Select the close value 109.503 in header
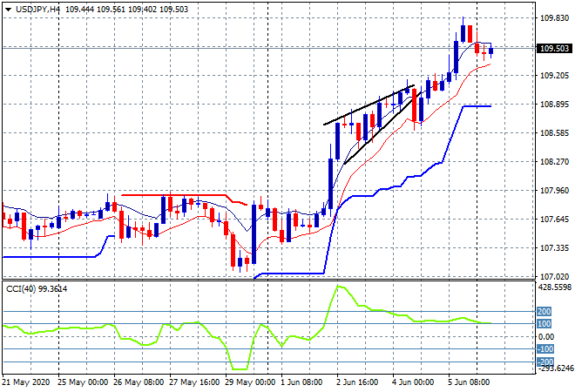 [x=174, y=10]
